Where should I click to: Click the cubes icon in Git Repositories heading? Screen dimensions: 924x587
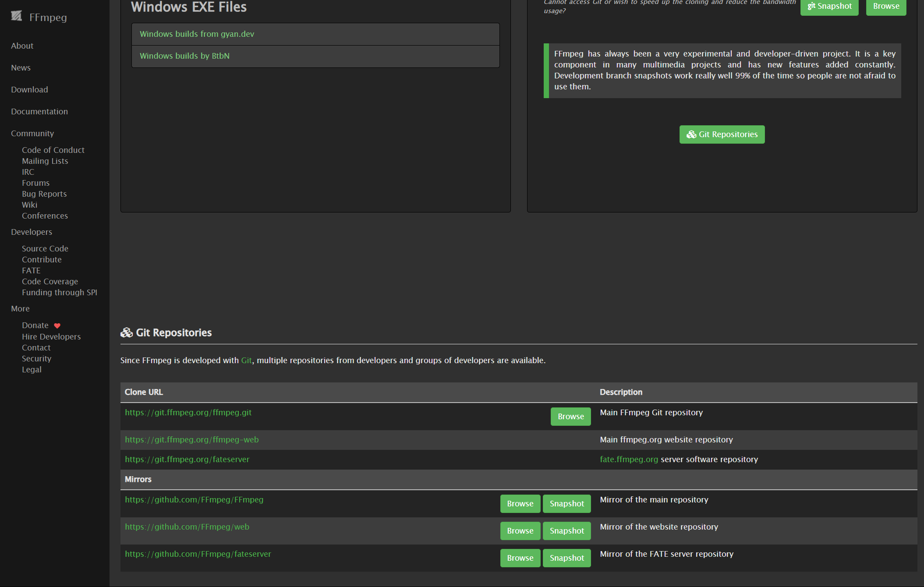tap(127, 333)
